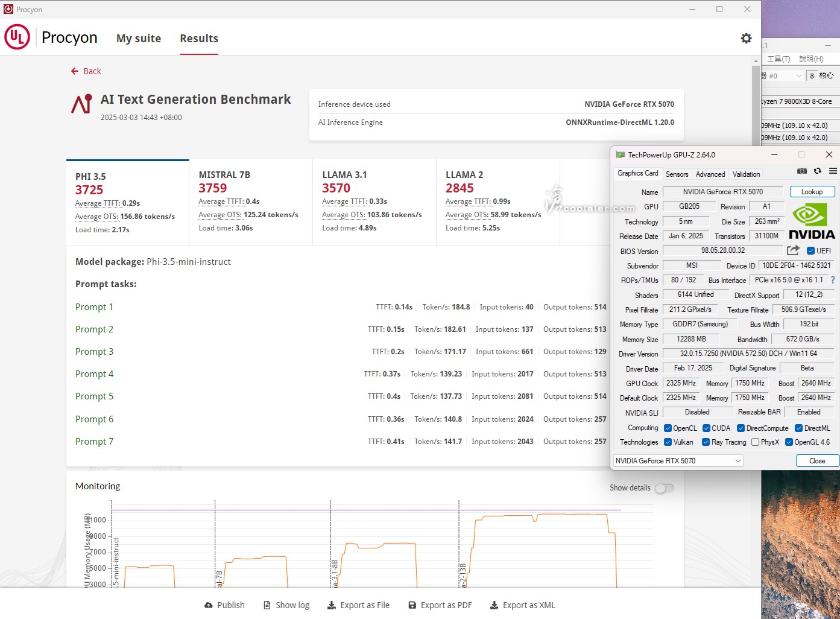The width and height of the screenshot is (840, 619).
Task: Click the AI Text Generation benchmark icon
Action: click(x=81, y=104)
